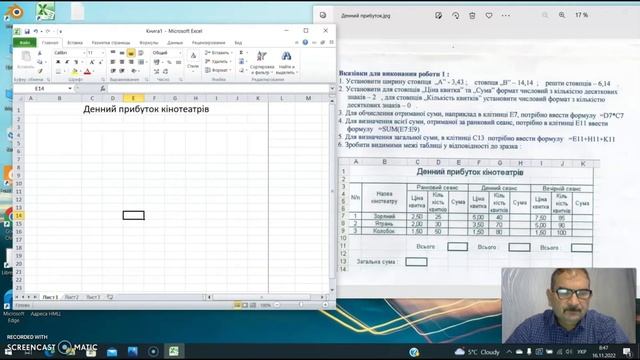Apply percent style number format
The width and height of the screenshot is (640, 360).
click(x=169, y=62)
